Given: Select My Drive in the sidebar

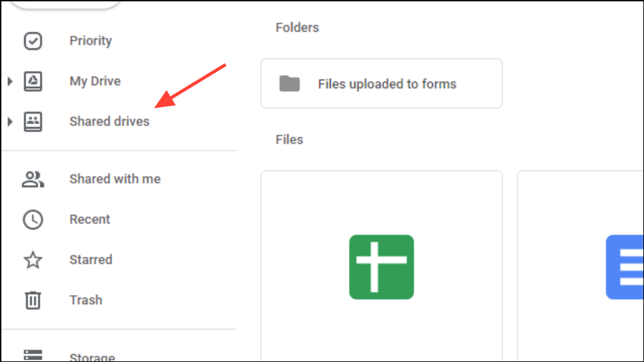Looking at the screenshot, I should [x=95, y=81].
